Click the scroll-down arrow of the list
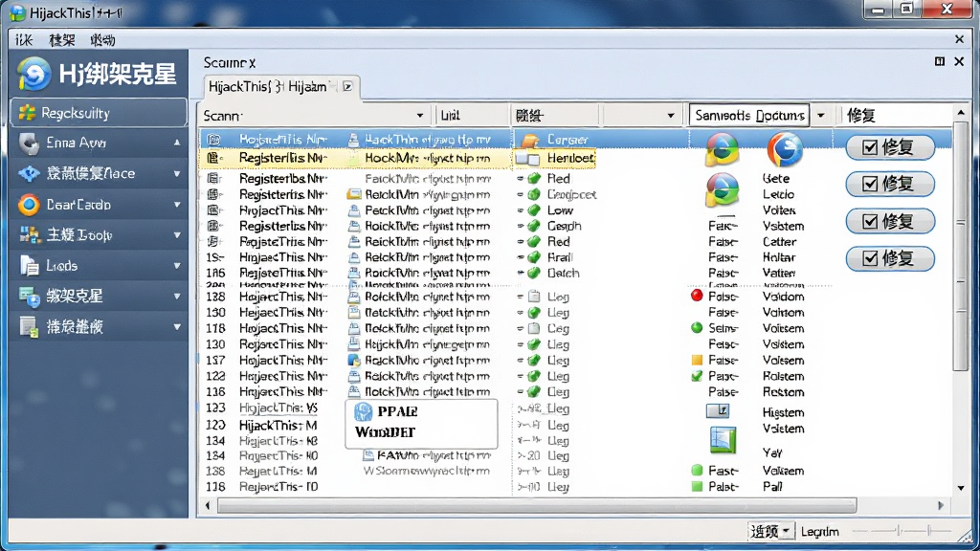980x551 pixels. click(x=961, y=488)
